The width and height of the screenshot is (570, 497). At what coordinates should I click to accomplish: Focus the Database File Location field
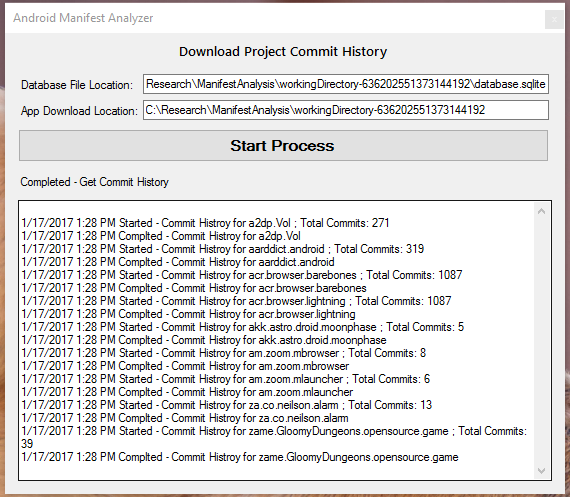click(x=346, y=84)
